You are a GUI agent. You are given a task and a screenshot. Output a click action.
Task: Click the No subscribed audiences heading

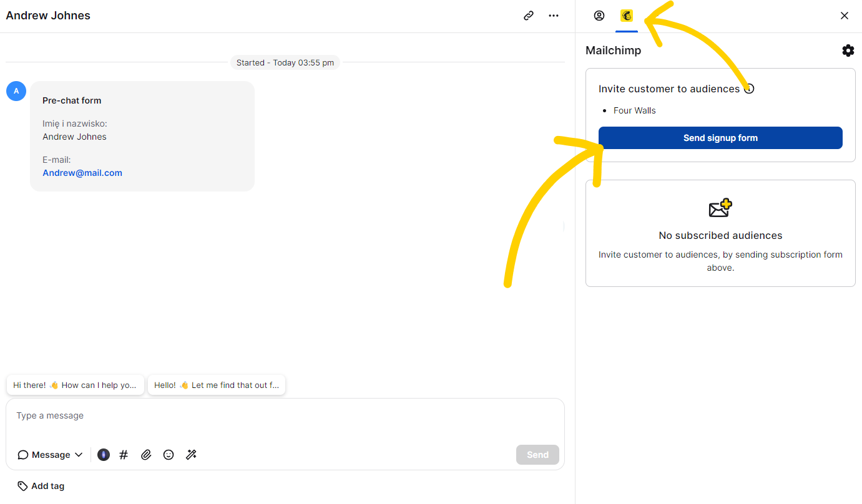[720, 235]
